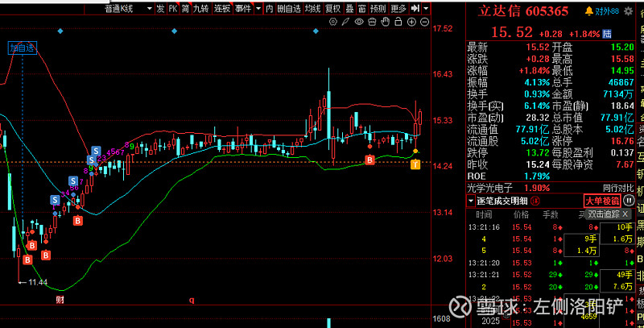Screen dimensions: 644x328
Task: Open the chart settings hexagon icon
Action: (x=333, y=22)
